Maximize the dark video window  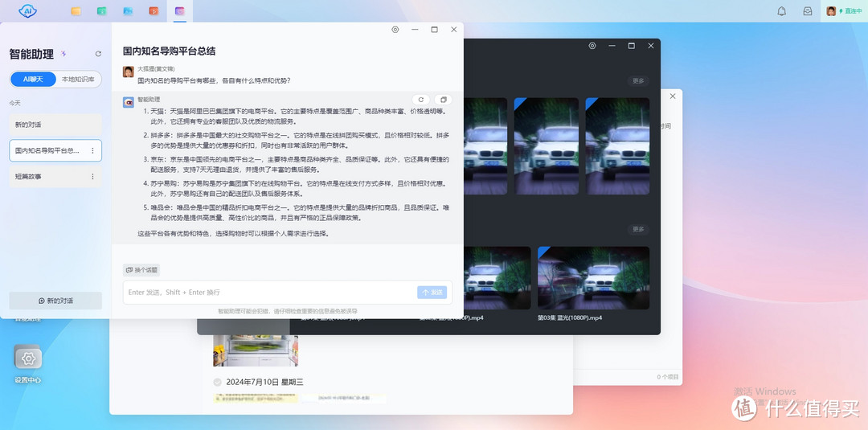coord(631,46)
